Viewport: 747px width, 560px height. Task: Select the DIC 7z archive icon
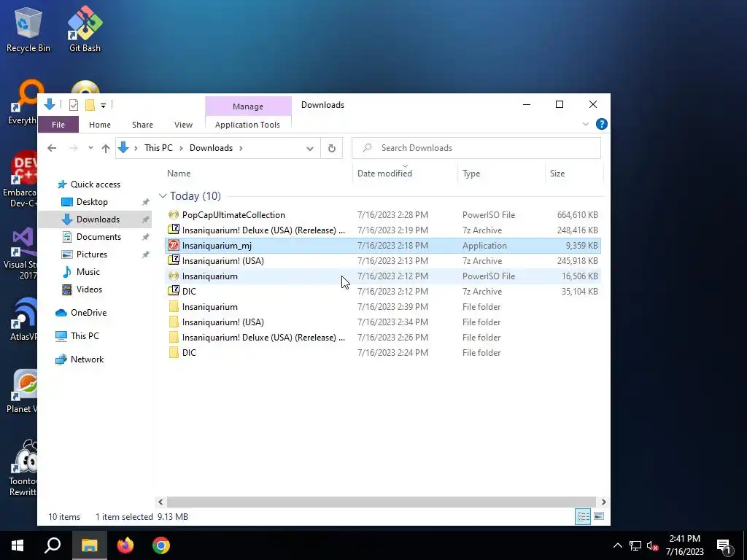coord(174,292)
